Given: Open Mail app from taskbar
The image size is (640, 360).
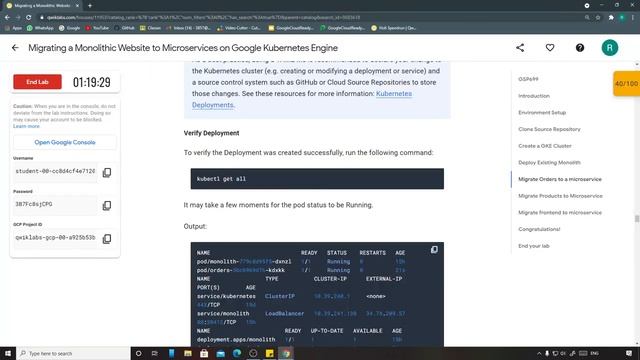Looking at the screenshot, I should pyautogui.click(x=220, y=353).
